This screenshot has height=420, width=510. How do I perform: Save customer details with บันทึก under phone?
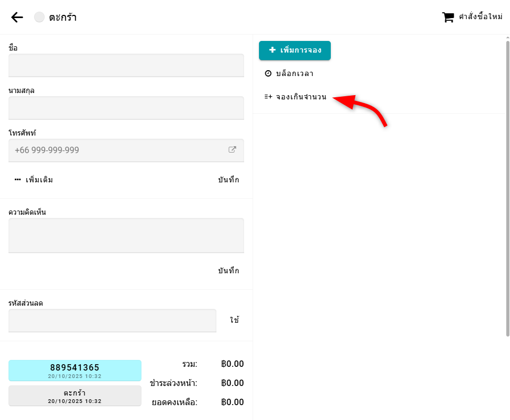click(228, 180)
